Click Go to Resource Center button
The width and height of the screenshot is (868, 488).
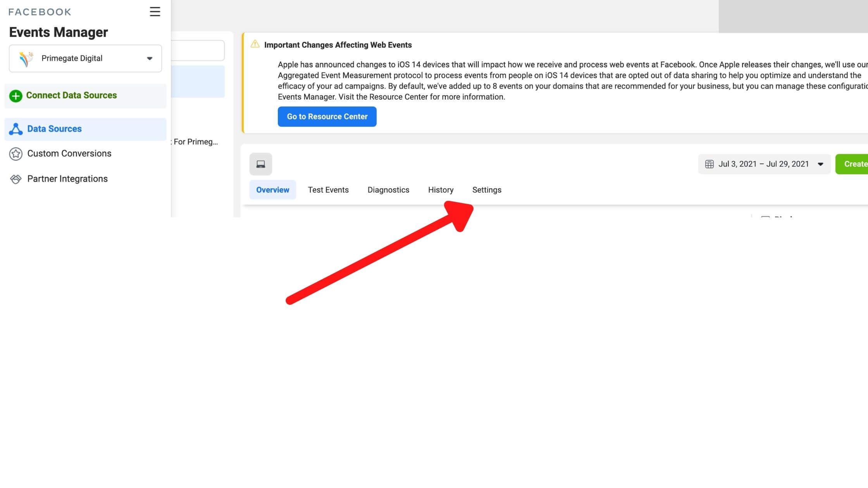(x=327, y=117)
